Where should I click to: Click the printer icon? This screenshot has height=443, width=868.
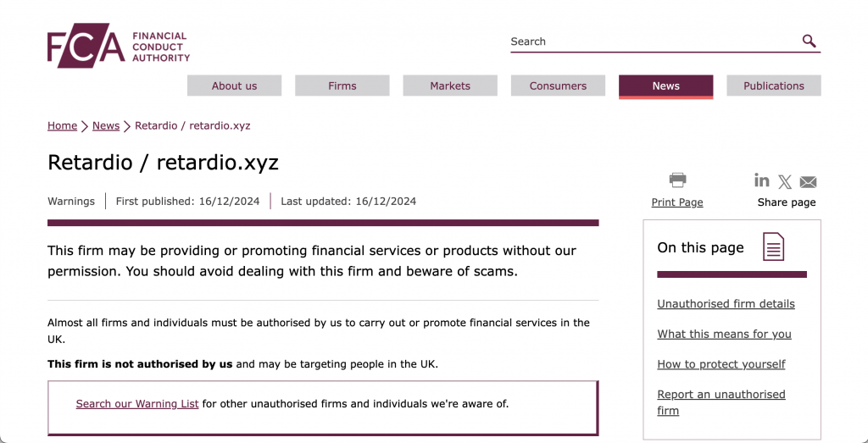point(677,180)
